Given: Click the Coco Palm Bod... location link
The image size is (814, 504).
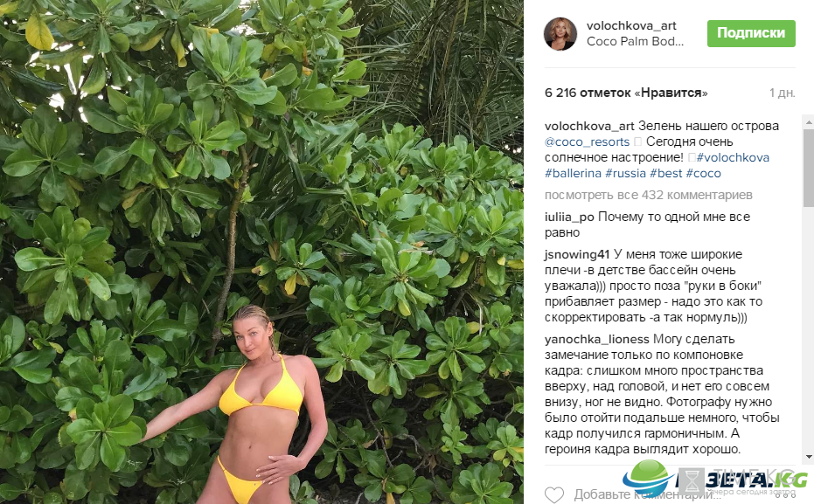Looking at the screenshot, I should click(635, 41).
